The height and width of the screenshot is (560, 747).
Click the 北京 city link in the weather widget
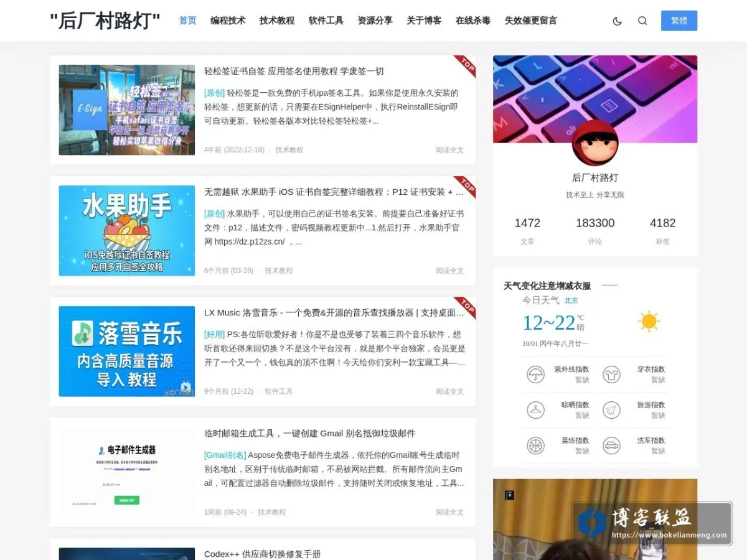(571, 301)
